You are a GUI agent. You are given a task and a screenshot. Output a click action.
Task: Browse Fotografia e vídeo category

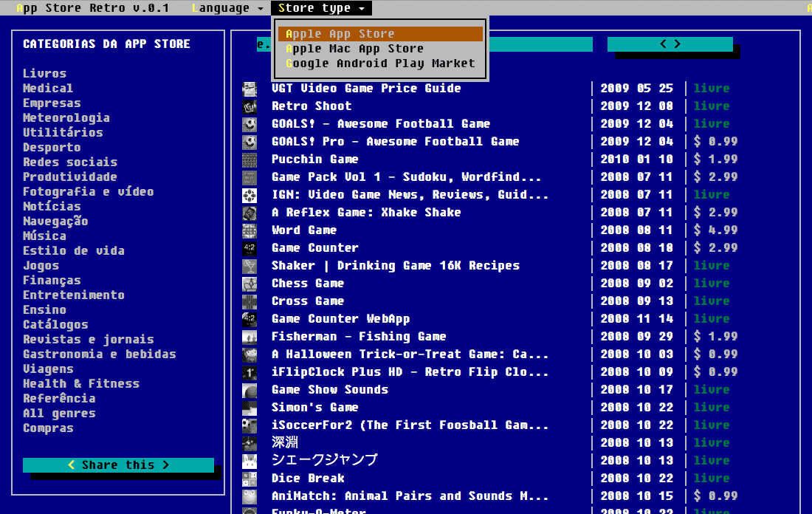click(88, 192)
